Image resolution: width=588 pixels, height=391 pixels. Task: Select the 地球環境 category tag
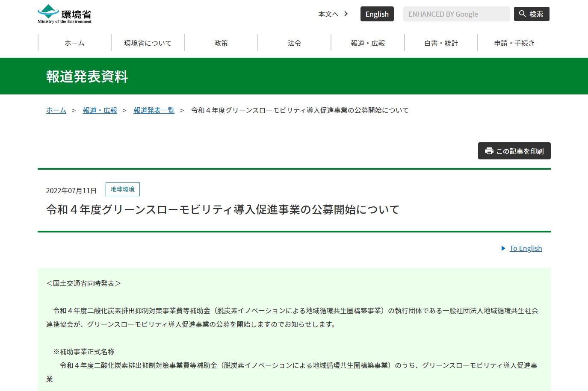[x=122, y=189]
